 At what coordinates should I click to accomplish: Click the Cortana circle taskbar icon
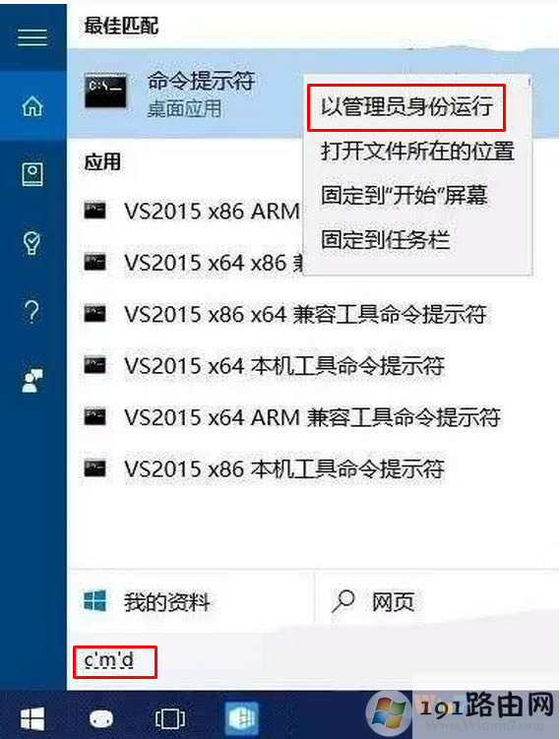click(x=101, y=718)
